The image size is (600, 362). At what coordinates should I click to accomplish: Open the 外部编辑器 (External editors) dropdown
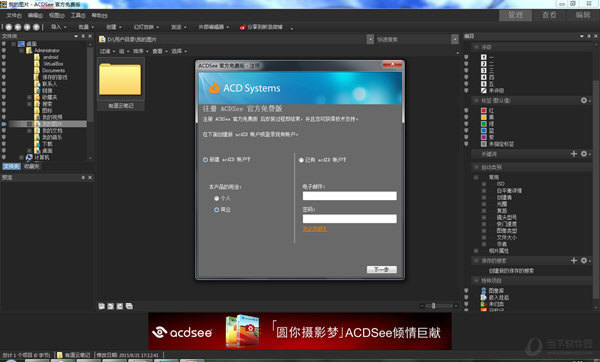[x=214, y=27]
